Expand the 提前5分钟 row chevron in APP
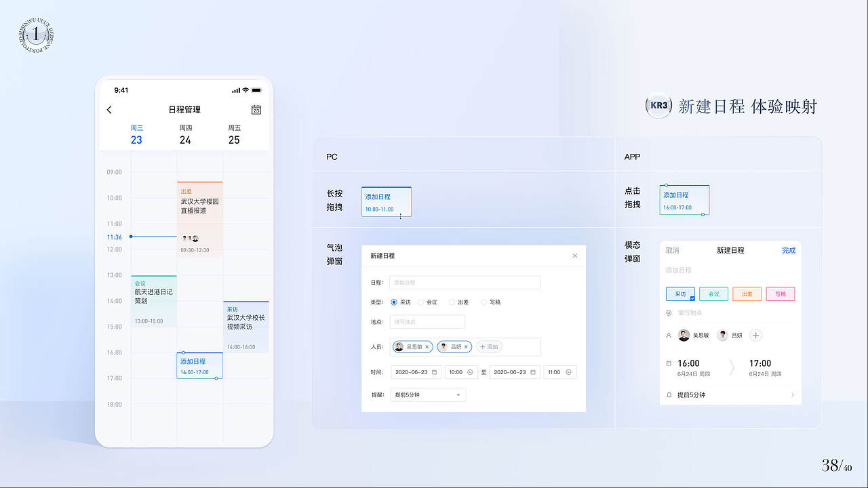The width and height of the screenshot is (868, 488). (792, 395)
